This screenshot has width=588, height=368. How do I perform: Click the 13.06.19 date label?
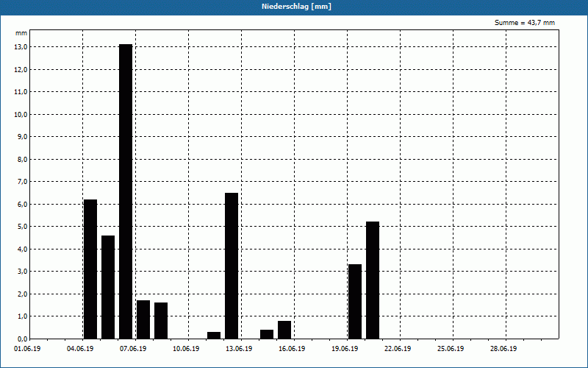238,349
